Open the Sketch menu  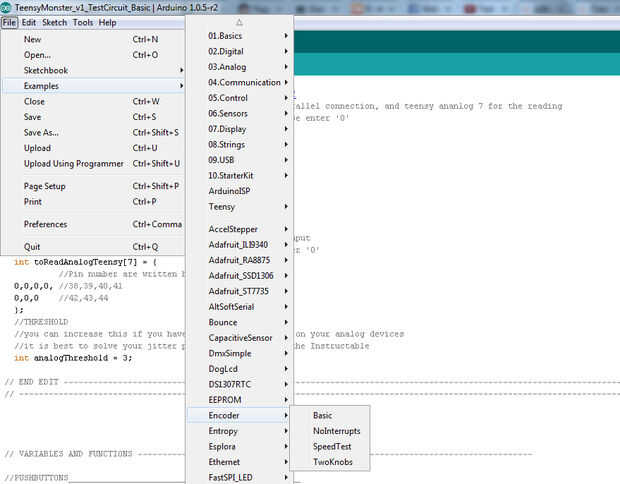click(55, 23)
